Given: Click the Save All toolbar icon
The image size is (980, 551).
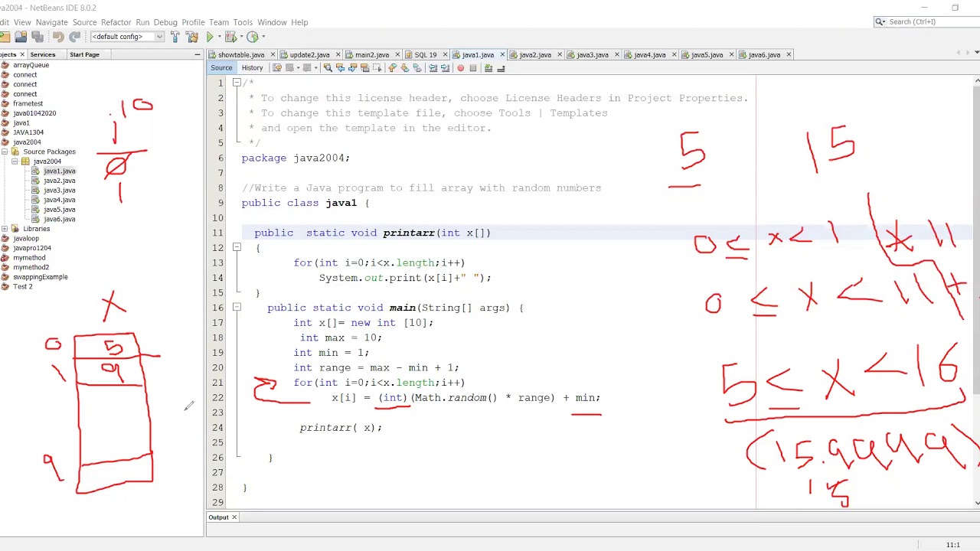Looking at the screenshot, I should pos(37,37).
